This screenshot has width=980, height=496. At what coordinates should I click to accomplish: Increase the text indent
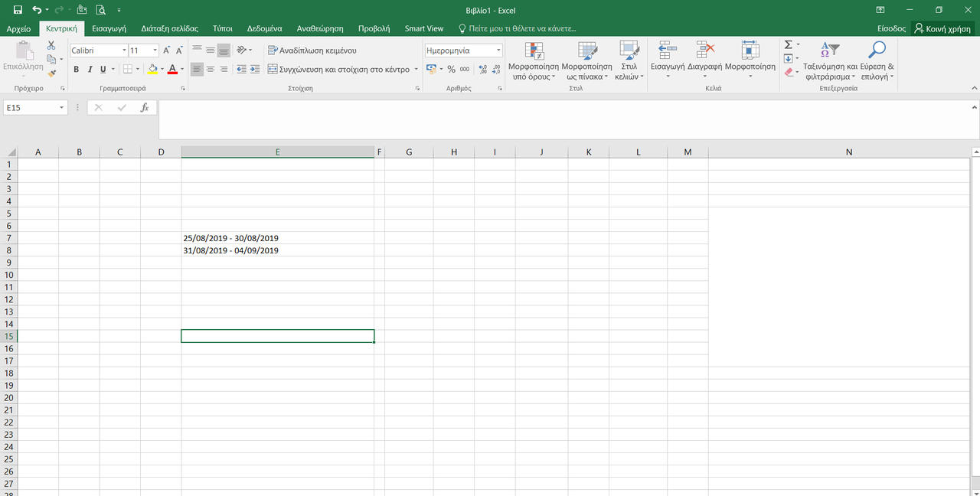point(253,69)
